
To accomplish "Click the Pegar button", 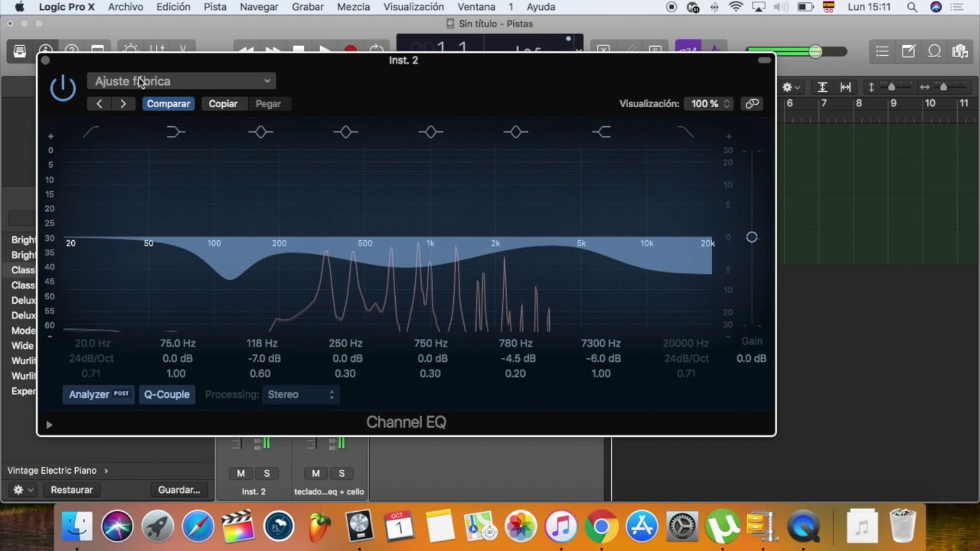I will [268, 103].
